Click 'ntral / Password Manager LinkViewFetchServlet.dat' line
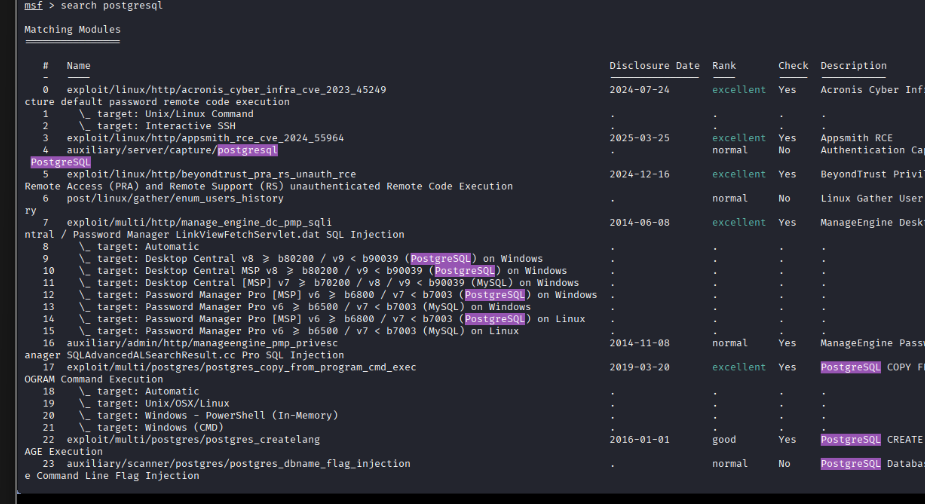The width and height of the screenshot is (925, 504). [x=214, y=234]
